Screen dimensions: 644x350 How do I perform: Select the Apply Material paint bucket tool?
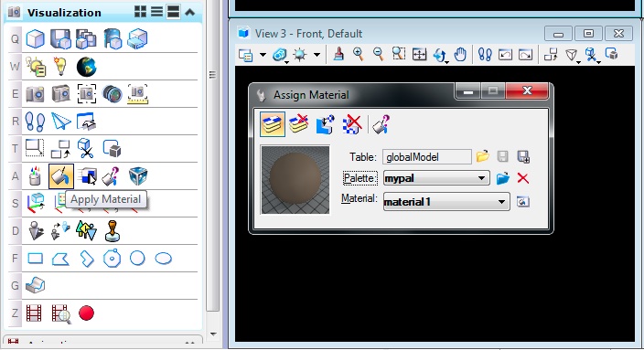point(61,176)
